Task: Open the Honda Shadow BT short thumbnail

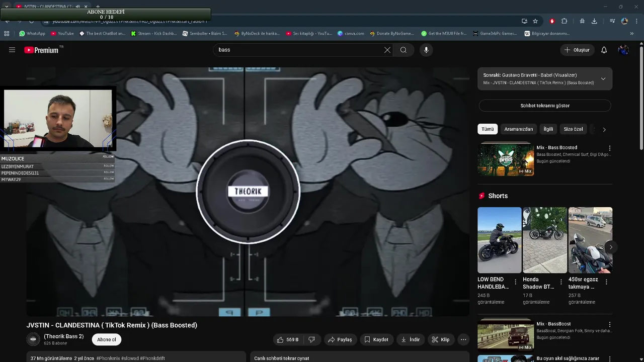Action: (x=545, y=240)
